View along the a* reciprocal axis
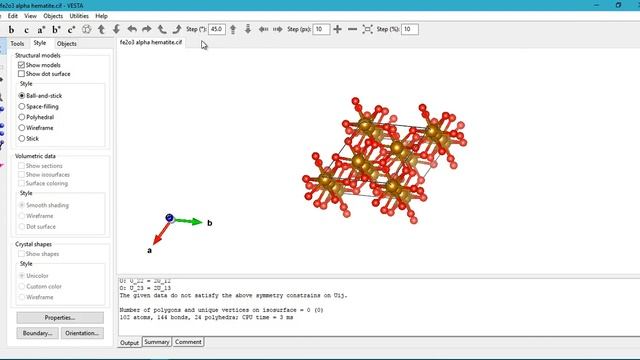 click(x=41, y=29)
